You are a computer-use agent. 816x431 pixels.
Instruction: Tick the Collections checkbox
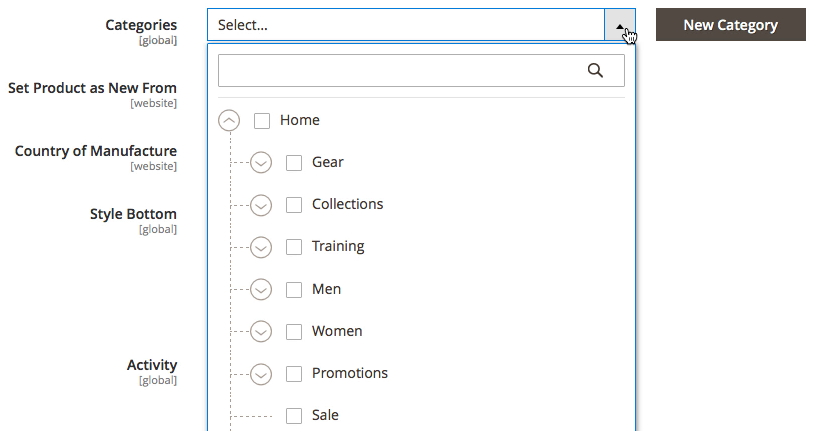(294, 205)
